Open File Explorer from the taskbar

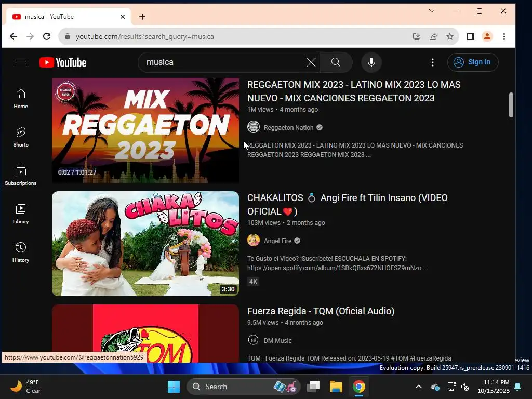(336, 387)
